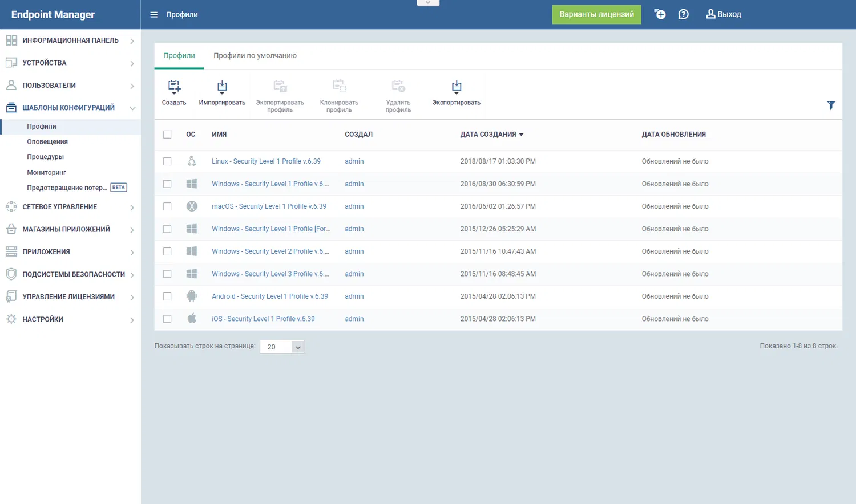Collapse the Шаблоны конфигураций chevron
856x504 pixels.
coord(132,108)
